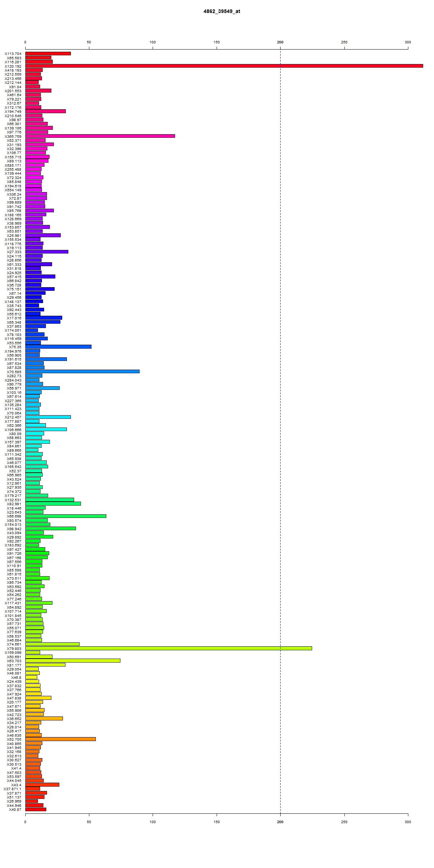
Task: Select the cyan bar for X212.457
Action: pos(48,417)
